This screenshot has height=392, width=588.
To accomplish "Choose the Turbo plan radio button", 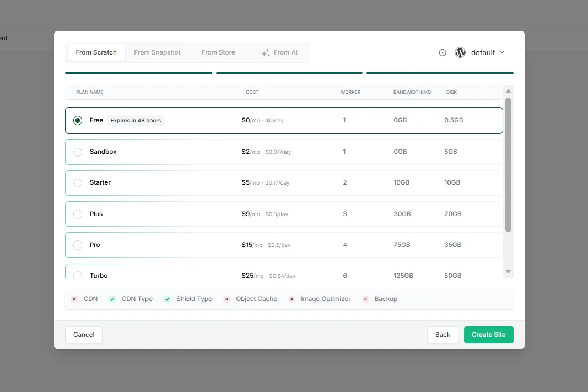I will [x=78, y=275].
